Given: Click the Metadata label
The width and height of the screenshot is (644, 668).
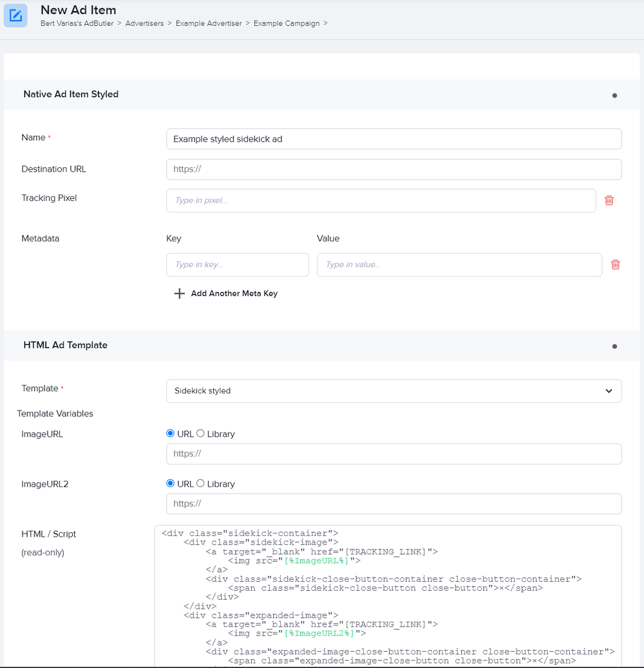Looking at the screenshot, I should (x=40, y=239).
